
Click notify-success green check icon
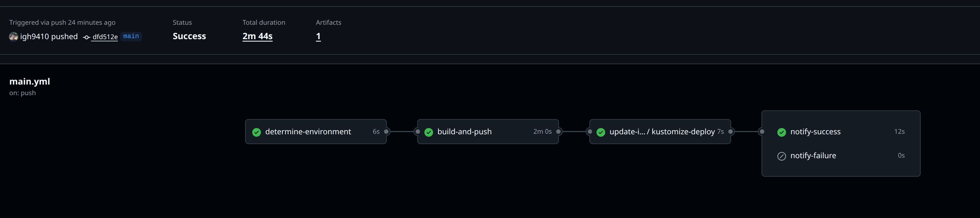tap(781, 132)
